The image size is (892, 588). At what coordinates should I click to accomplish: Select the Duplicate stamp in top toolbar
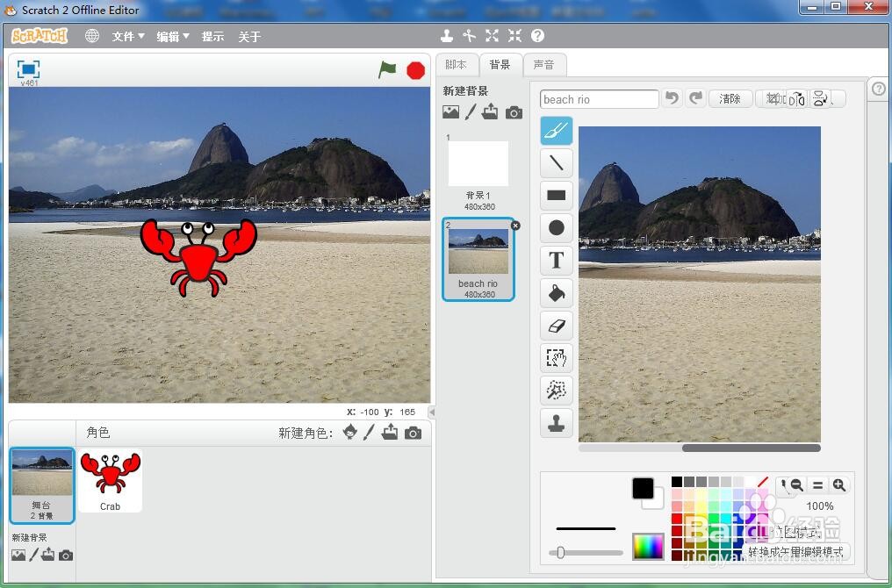coord(447,36)
